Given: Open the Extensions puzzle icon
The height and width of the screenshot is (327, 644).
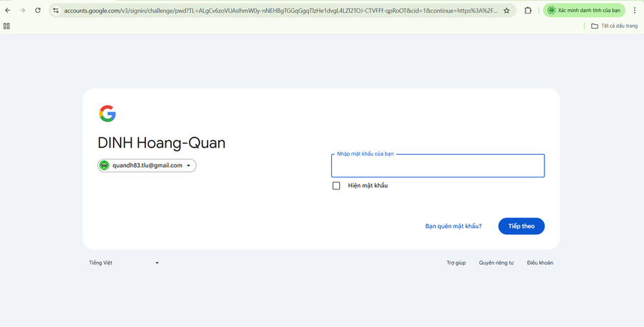Looking at the screenshot, I should click(x=528, y=11).
